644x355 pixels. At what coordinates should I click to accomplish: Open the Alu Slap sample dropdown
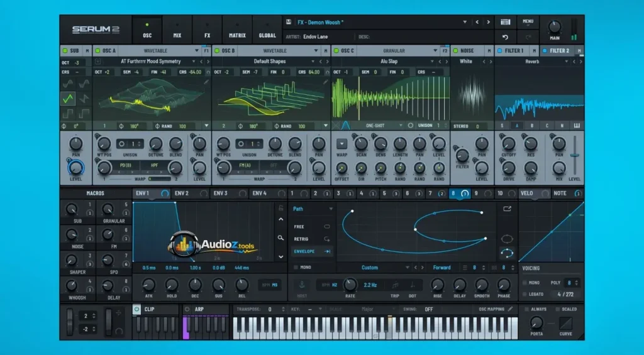(432, 62)
